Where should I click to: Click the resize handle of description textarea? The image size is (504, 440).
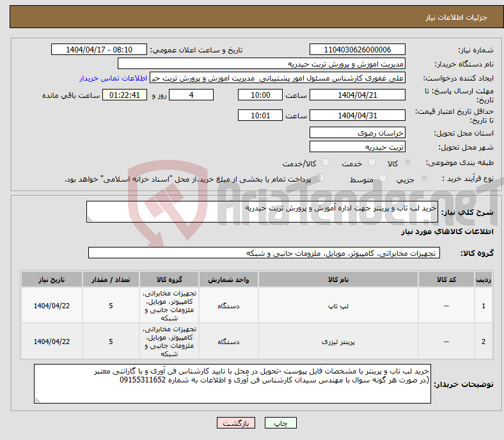pos(90,219)
